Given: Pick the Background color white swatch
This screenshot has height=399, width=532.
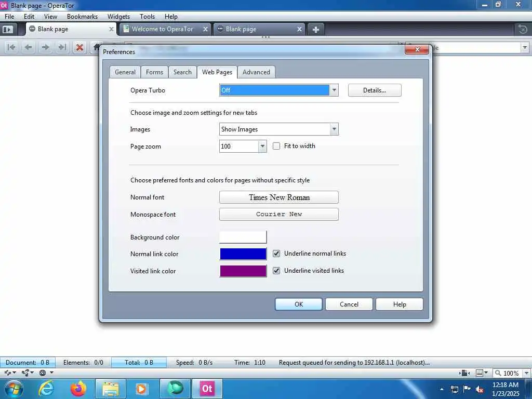Looking at the screenshot, I should point(243,237).
